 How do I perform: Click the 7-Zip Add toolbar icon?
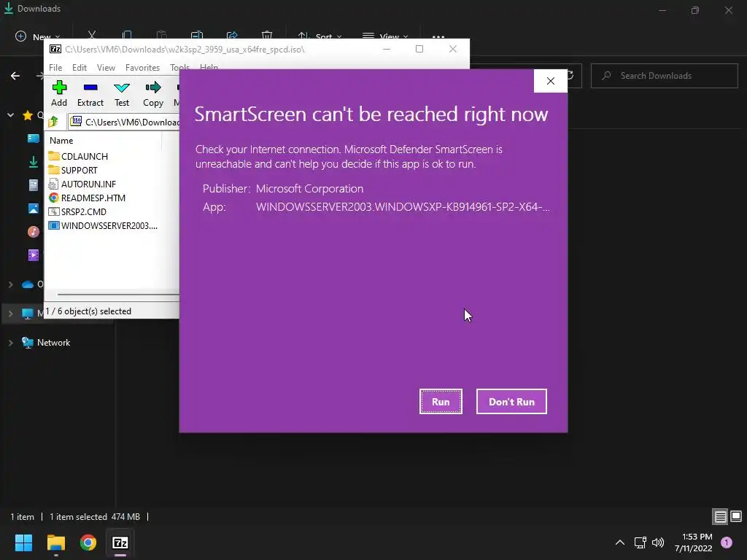(59, 94)
